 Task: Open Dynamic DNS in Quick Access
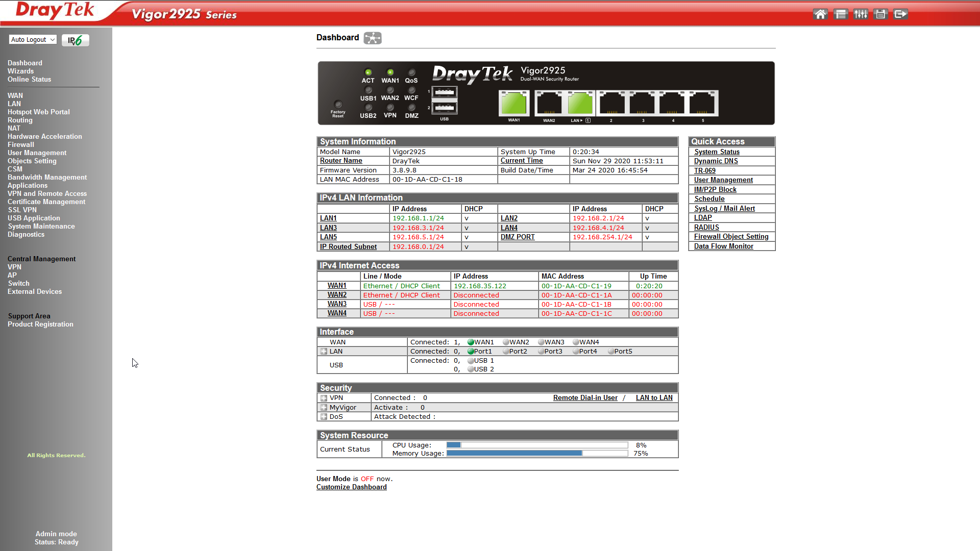click(x=716, y=161)
